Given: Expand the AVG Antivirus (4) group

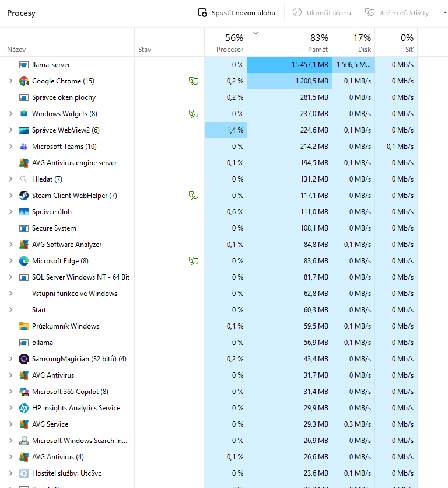Looking at the screenshot, I should click(11, 457).
